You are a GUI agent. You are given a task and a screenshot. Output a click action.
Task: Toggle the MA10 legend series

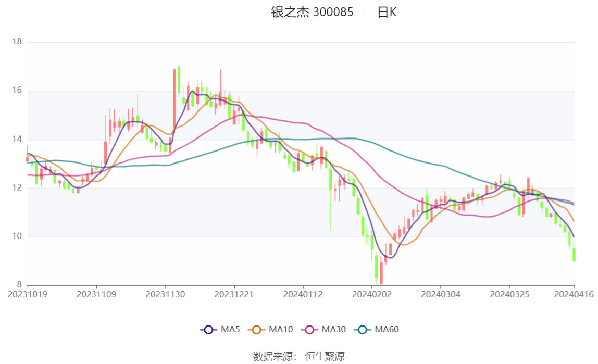coord(270,329)
